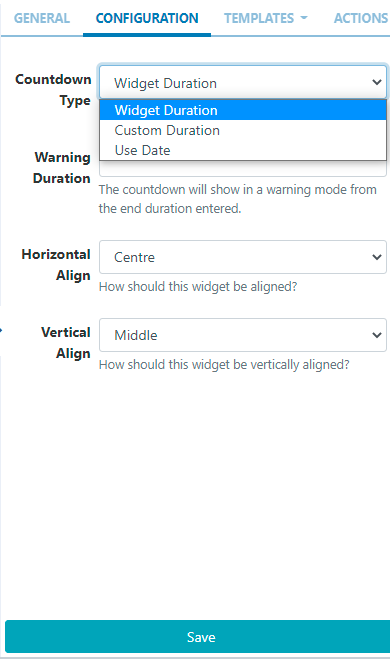Click the chevron on Vertical Align
The image size is (390, 659).
point(377,335)
